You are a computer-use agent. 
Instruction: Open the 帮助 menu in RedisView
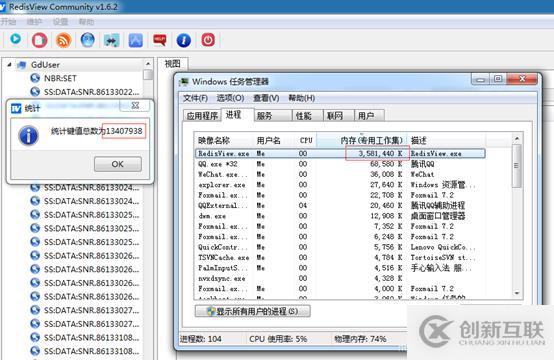tap(86, 22)
